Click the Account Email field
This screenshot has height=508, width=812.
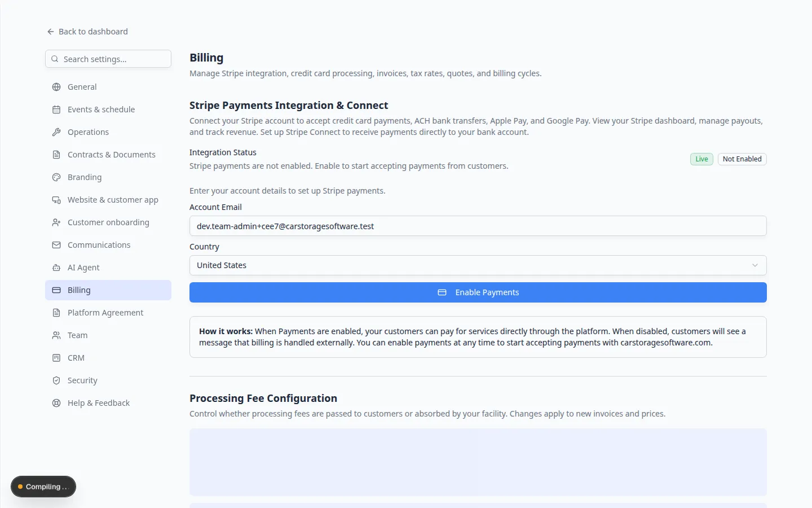478,226
